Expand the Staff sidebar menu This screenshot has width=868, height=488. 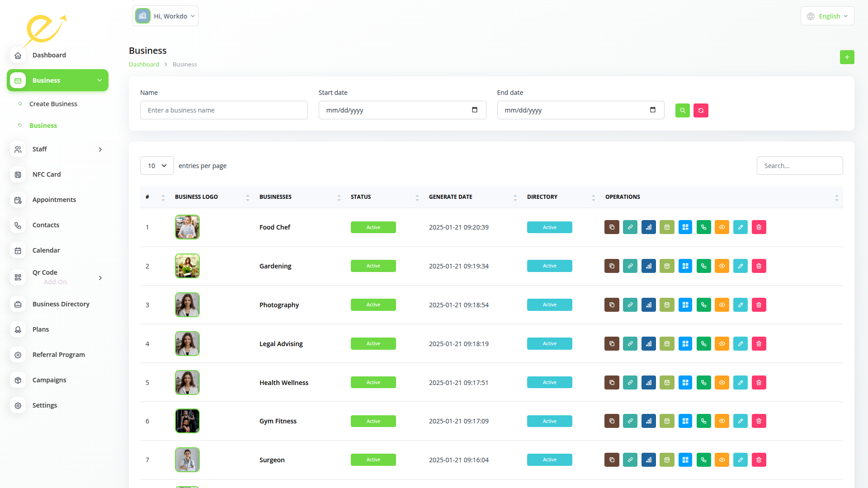click(57, 149)
